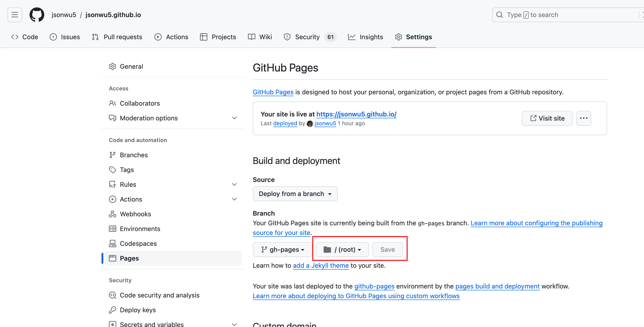Open the / (root) folder dropdown
The image size is (644, 327).
pos(342,250)
